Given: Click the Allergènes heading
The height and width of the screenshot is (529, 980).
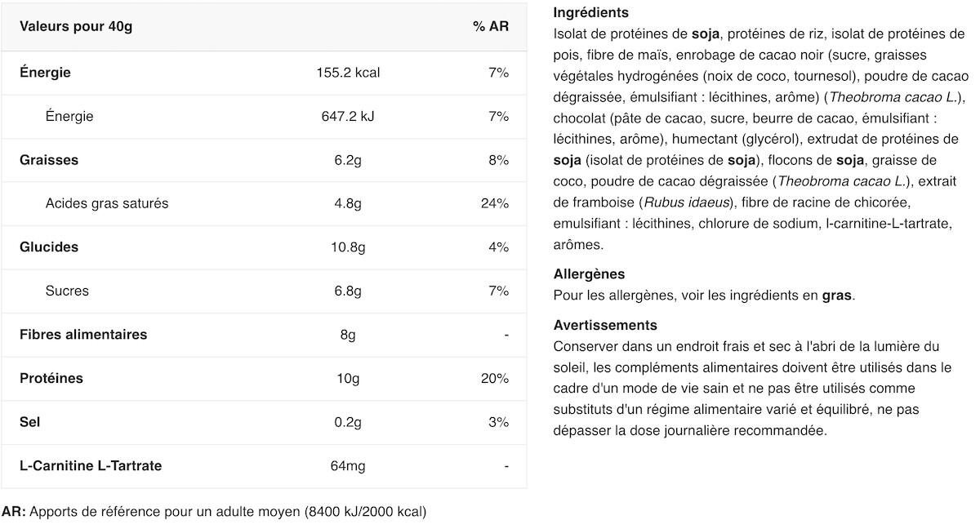Looking at the screenshot, I should tap(589, 274).
